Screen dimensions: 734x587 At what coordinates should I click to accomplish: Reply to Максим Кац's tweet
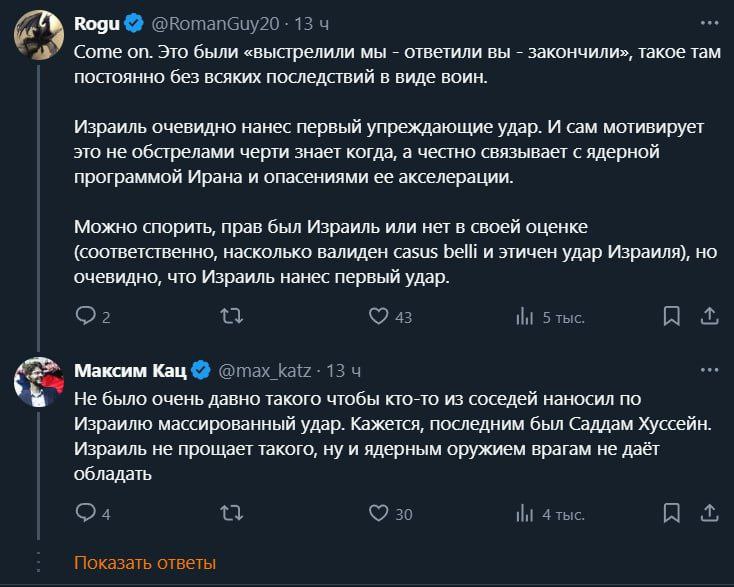[85, 514]
